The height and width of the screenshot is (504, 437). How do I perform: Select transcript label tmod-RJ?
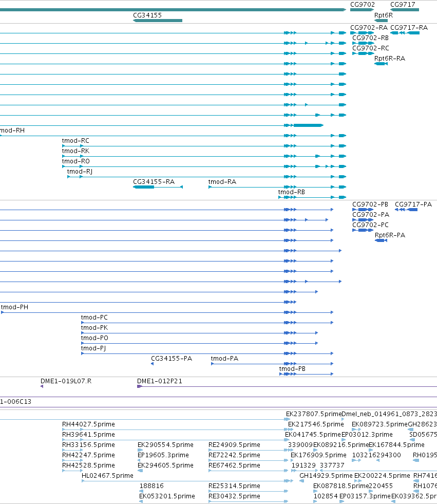(80, 172)
